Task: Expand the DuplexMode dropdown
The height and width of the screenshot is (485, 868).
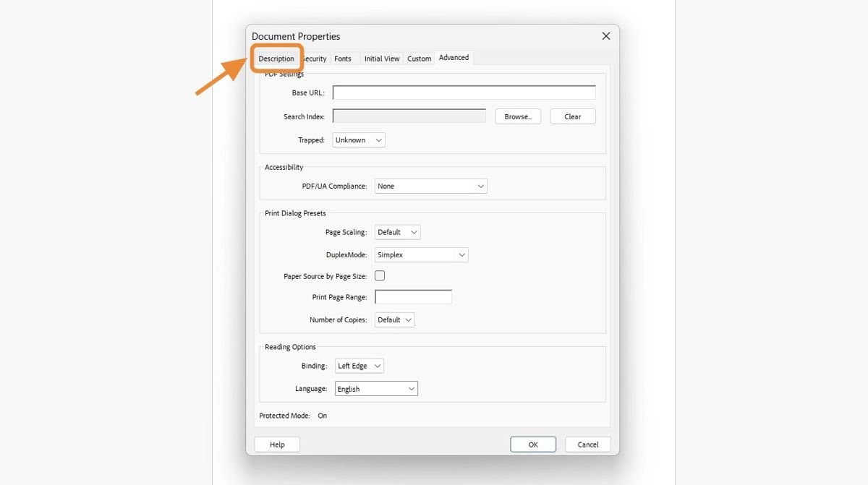Action: point(421,254)
